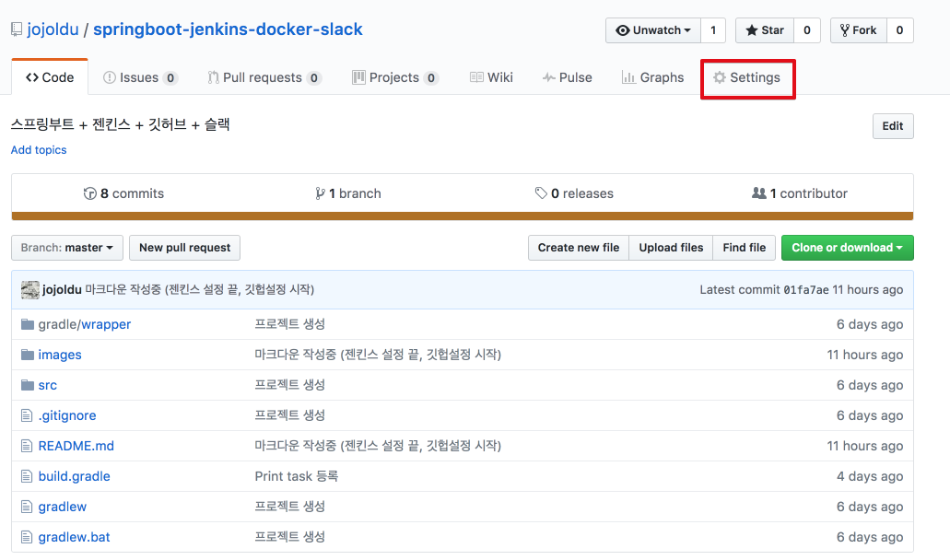Open the repository Settings tab
This screenshot has width=950, height=560.
747,77
